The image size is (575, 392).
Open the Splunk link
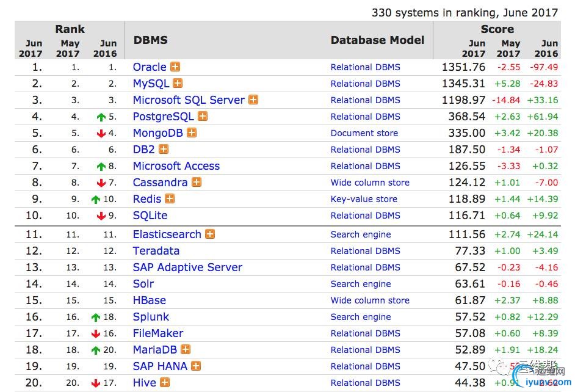[x=151, y=317]
